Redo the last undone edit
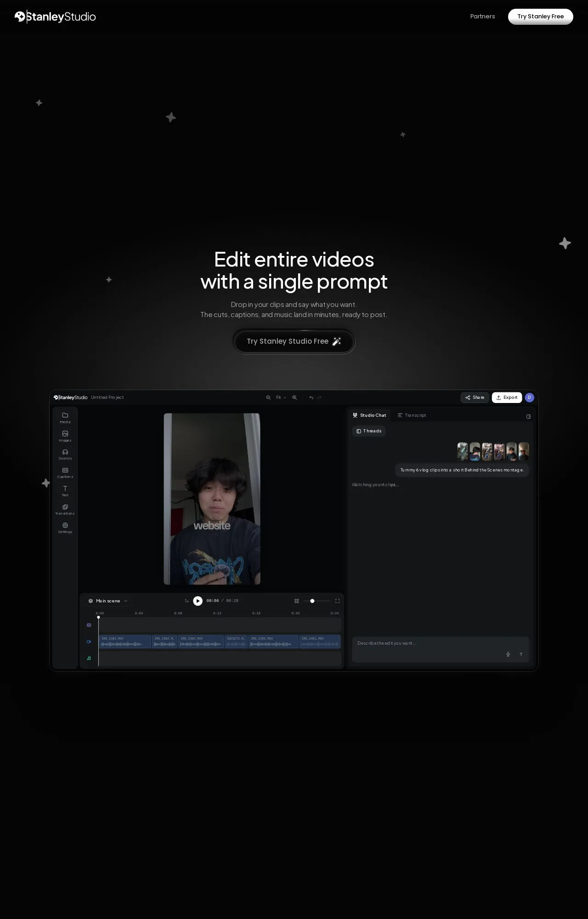This screenshot has height=919, width=588. click(319, 397)
